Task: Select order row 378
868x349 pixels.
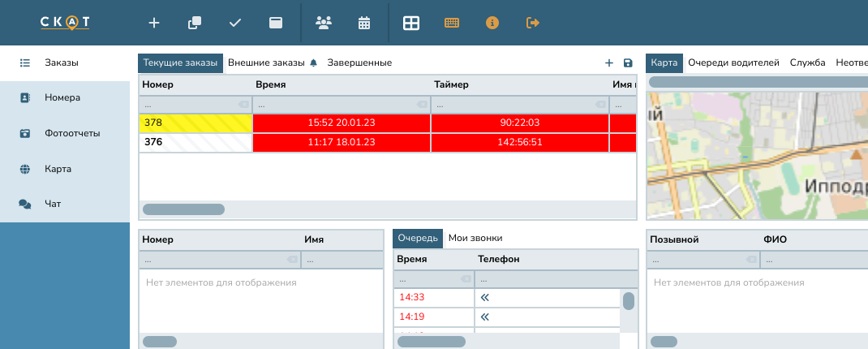Action: click(x=195, y=123)
